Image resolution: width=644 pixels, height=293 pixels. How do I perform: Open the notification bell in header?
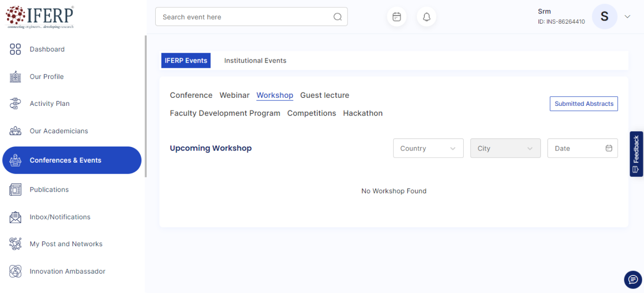coord(426,17)
